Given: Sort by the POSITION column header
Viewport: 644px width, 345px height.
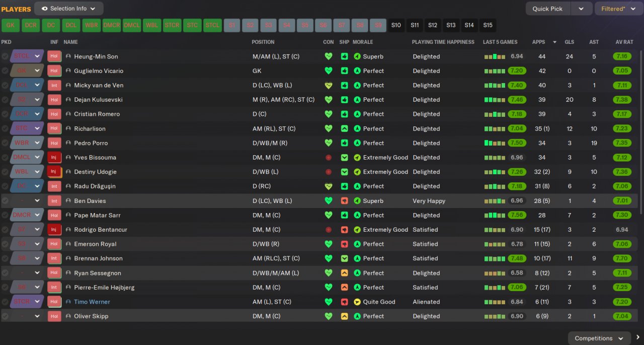Looking at the screenshot, I should (263, 42).
